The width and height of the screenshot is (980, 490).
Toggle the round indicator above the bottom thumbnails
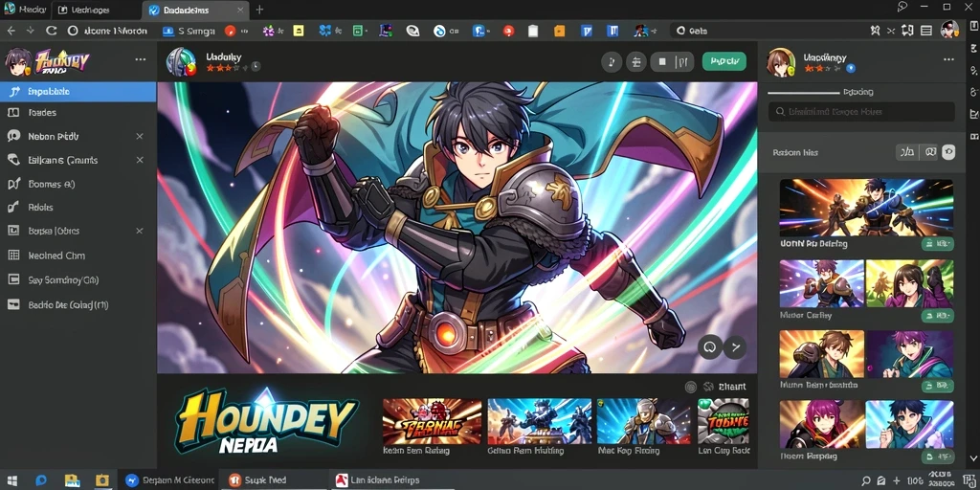click(x=691, y=387)
